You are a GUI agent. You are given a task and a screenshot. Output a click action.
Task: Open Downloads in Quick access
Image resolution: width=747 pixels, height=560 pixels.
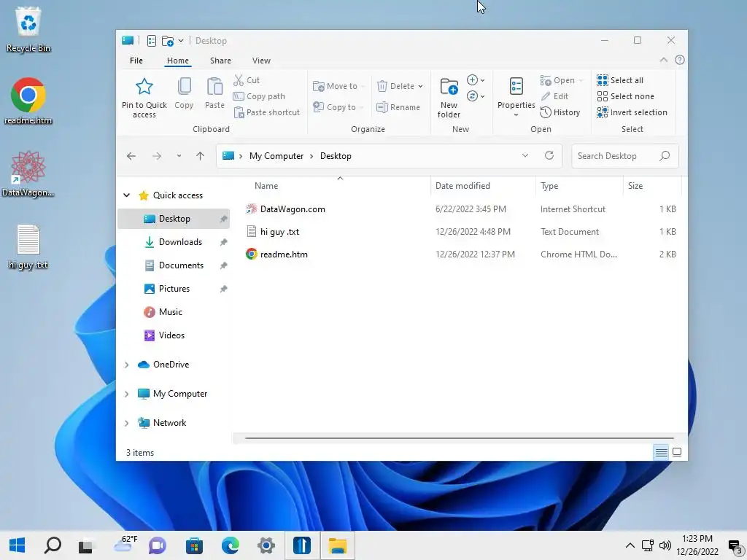click(174, 242)
